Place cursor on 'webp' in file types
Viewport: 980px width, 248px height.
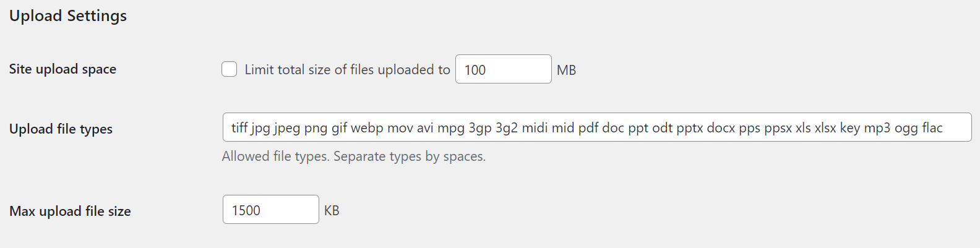367,127
